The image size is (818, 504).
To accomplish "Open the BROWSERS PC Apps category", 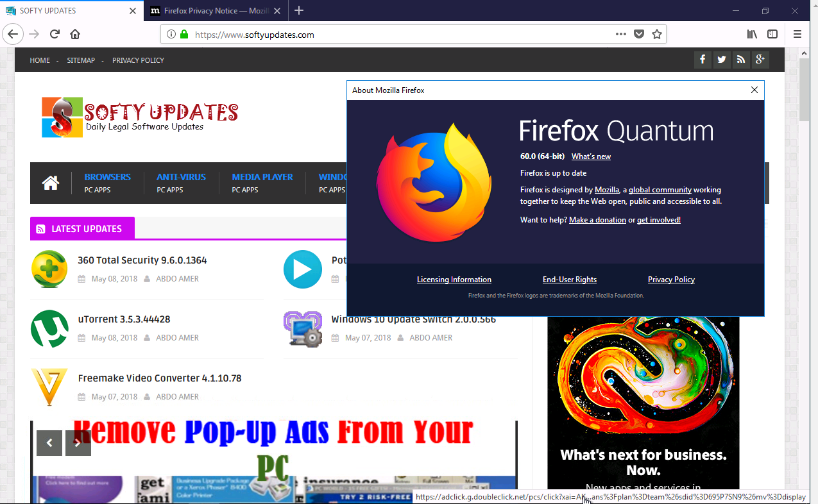I will 107,183.
